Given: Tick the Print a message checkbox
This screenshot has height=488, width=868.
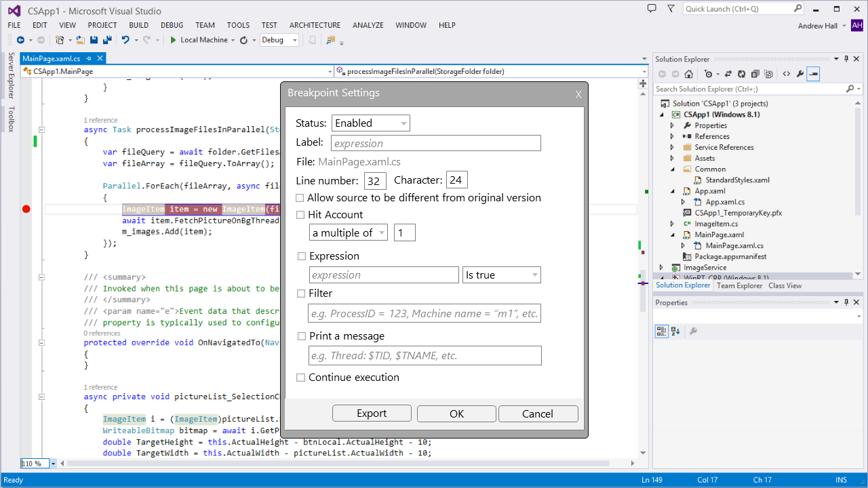Looking at the screenshot, I should click(302, 336).
